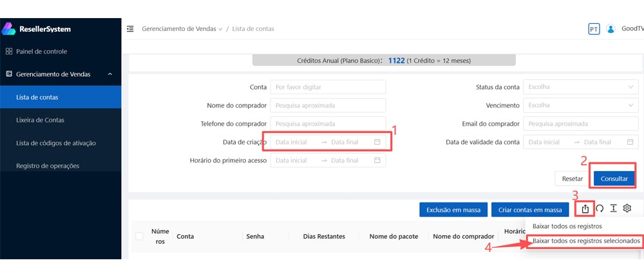Tick the select-all checkbox in table header
This screenshot has height=278, width=644.
point(139,236)
